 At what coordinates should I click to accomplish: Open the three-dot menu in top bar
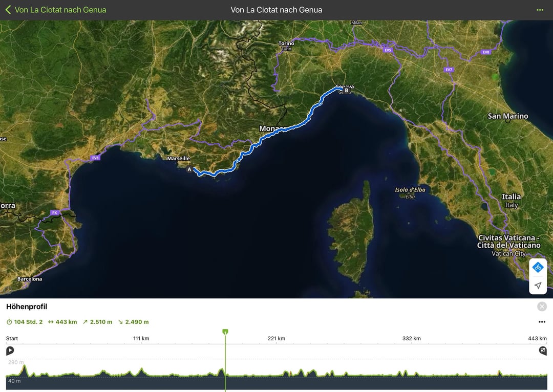pyautogui.click(x=540, y=10)
